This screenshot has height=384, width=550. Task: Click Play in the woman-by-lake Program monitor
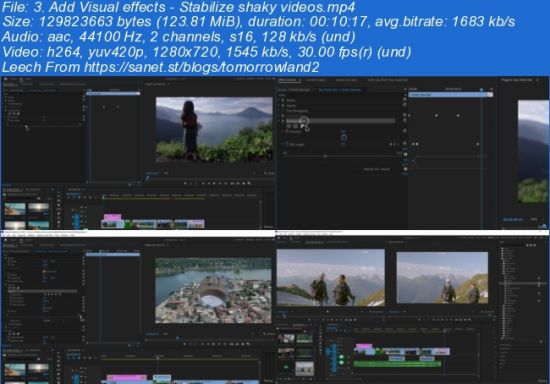coord(215,183)
